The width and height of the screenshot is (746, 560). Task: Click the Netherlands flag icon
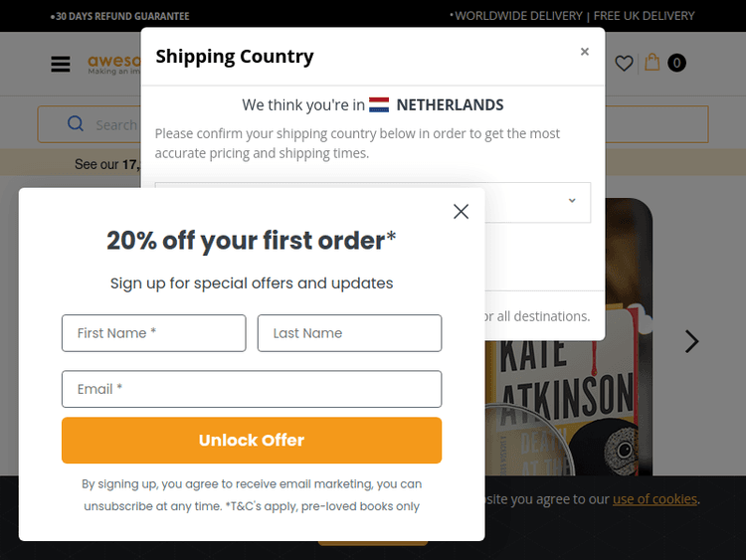click(x=379, y=104)
